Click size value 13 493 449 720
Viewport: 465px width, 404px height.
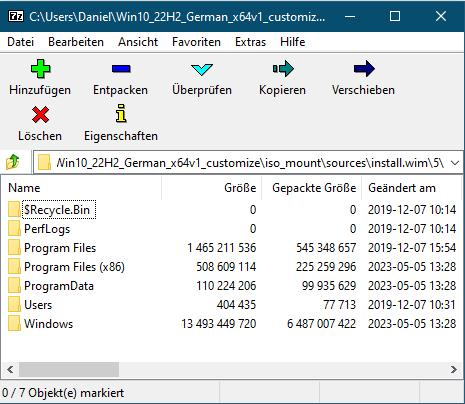click(x=219, y=324)
